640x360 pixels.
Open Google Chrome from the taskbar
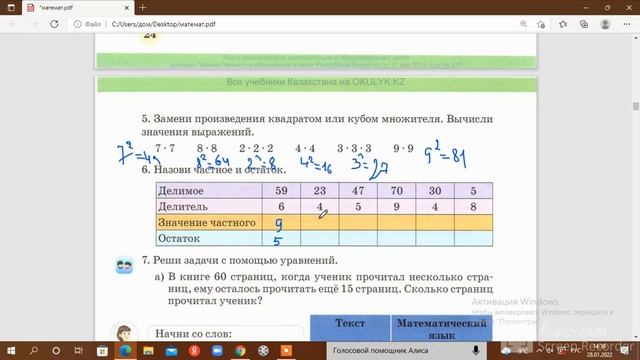240,351
